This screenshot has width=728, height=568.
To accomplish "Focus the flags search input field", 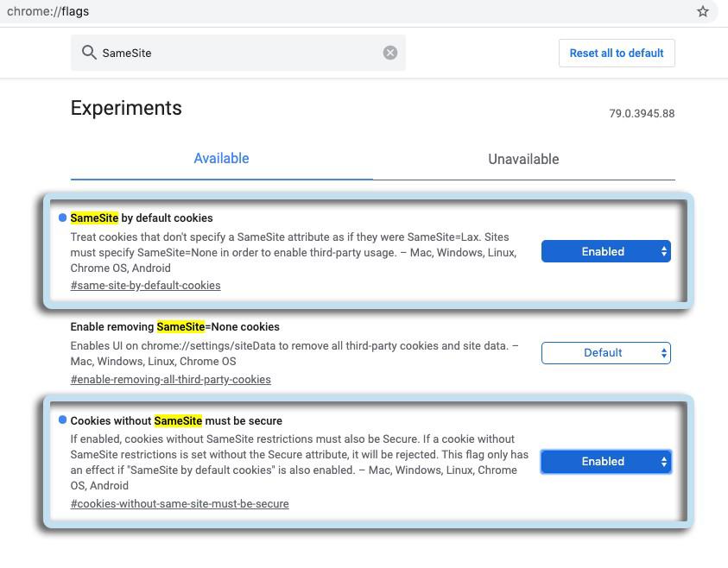I will click(237, 53).
